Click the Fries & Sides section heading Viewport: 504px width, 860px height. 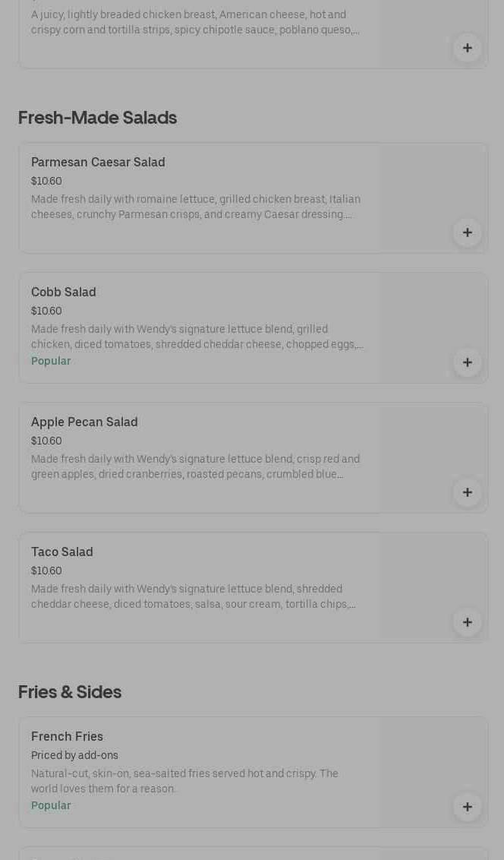tap(70, 692)
